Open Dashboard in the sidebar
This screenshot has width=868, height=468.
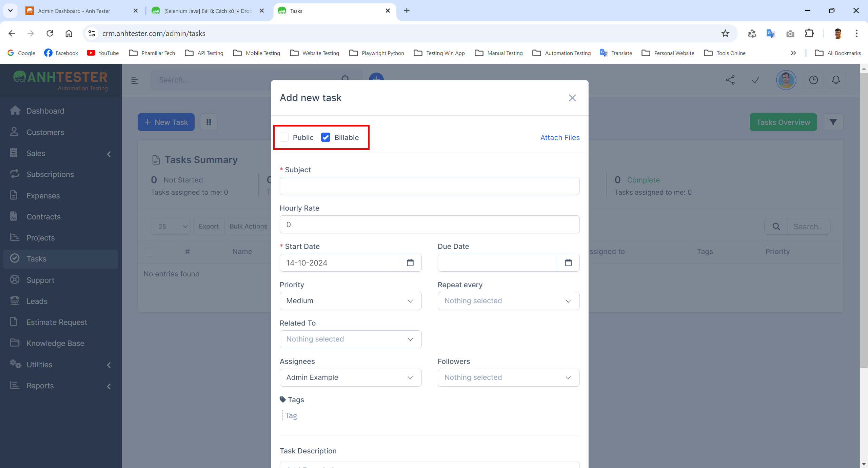tap(60, 111)
